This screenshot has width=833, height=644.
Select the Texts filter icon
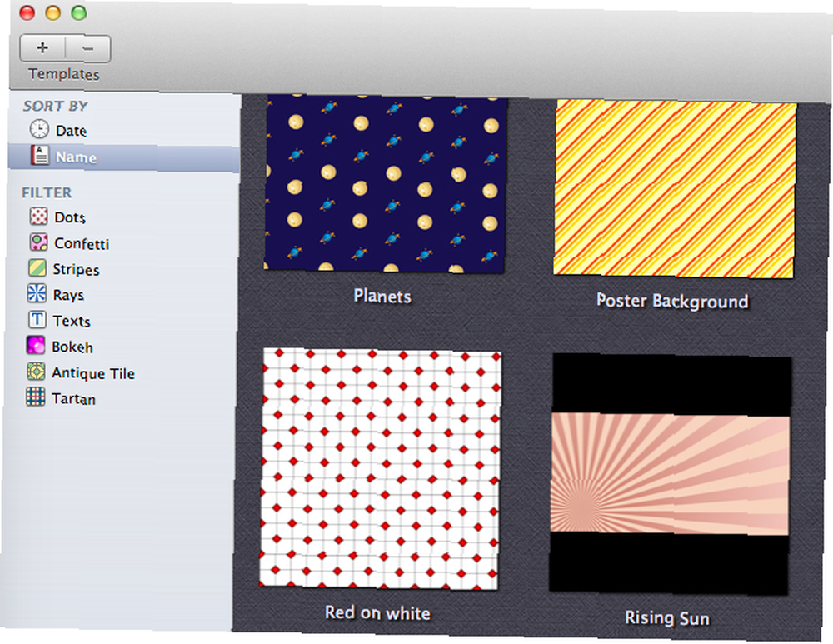pyautogui.click(x=37, y=319)
